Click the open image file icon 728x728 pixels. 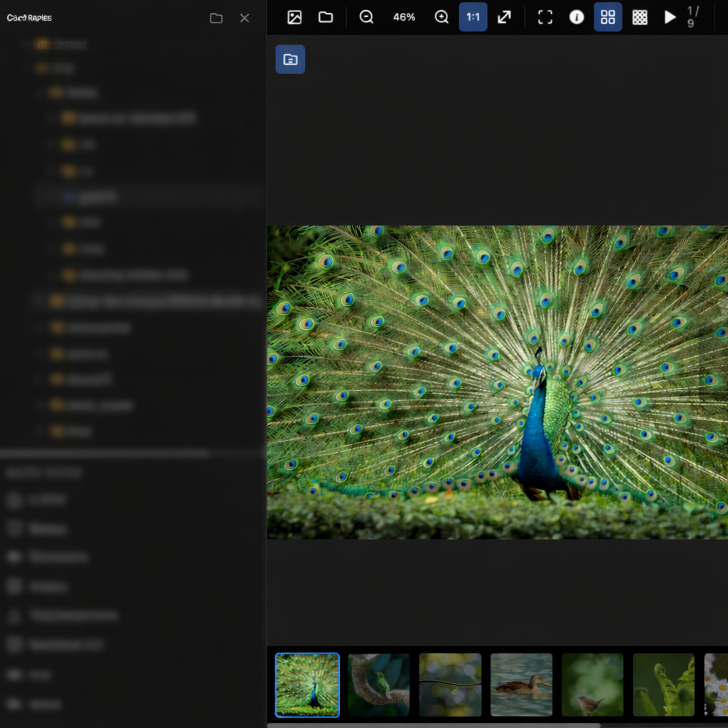(x=294, y=17)
